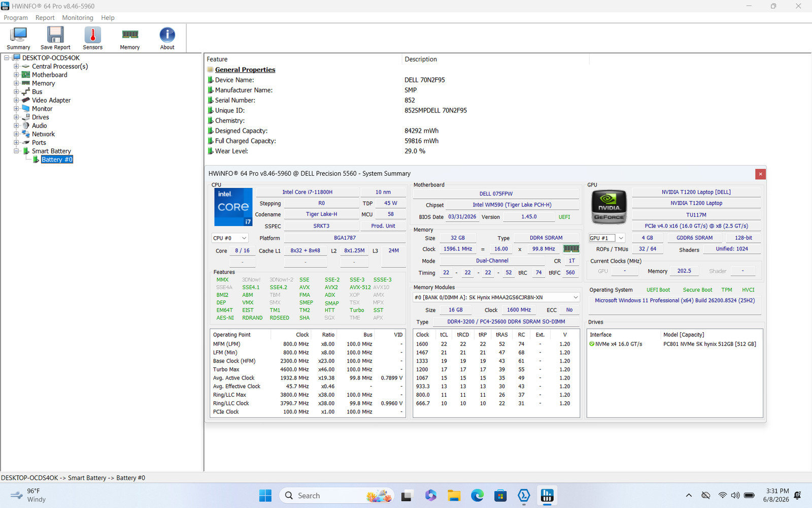Click the General Properties heading
Image resolution: width=812 pixels, height=508 pixels.
tap(245, 70)
